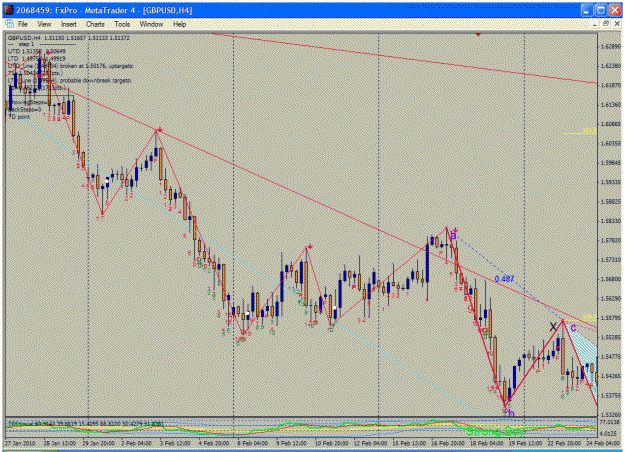Click the purple 'b' wave label
The height and width of the screenshot is (452, 625).
tap(512, 414)
